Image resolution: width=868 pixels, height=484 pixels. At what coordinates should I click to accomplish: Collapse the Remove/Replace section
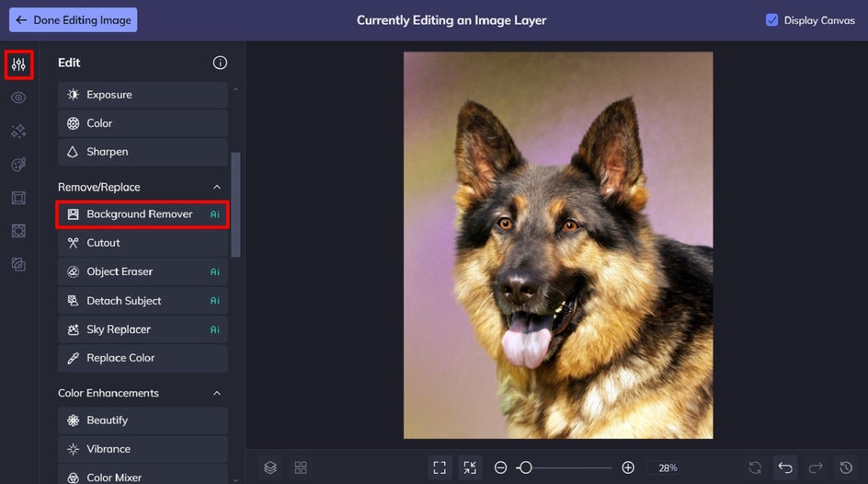[x=217, y=187]
